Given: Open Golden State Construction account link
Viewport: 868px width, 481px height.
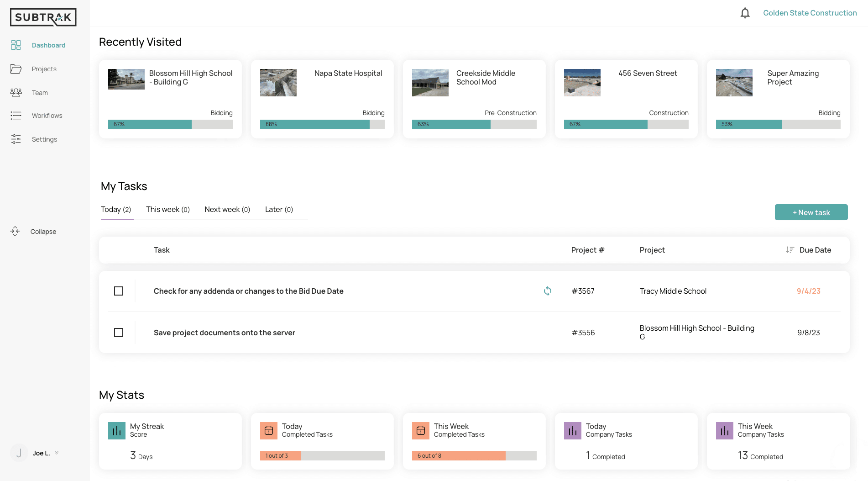Looking at the screenshot, I should pos(810,13).
